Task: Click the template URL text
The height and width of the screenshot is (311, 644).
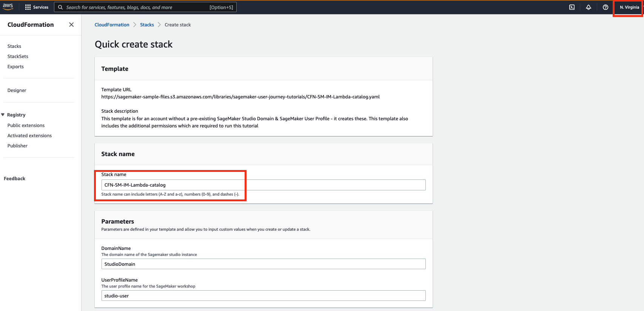Action: coord(240,97)
